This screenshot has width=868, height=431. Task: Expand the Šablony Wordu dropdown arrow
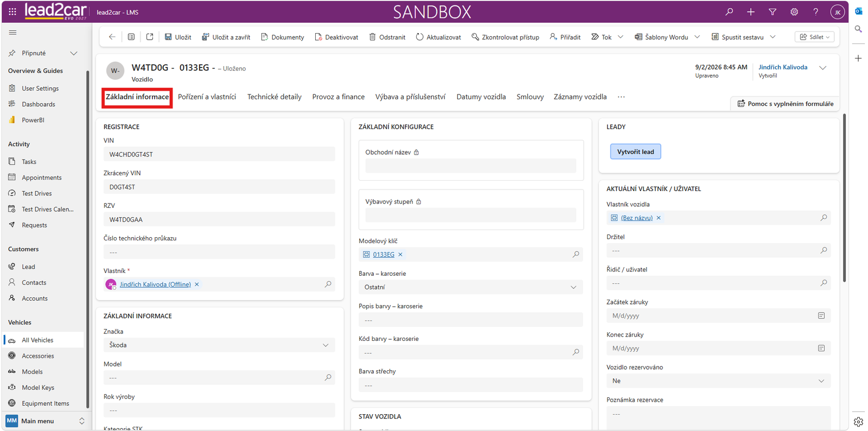(x=697, y=37)
